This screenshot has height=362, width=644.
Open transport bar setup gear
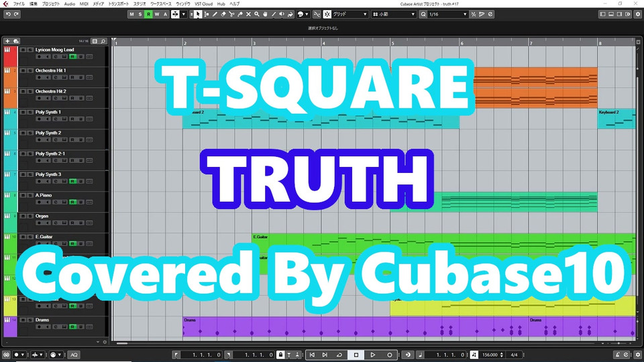(637, 355)
